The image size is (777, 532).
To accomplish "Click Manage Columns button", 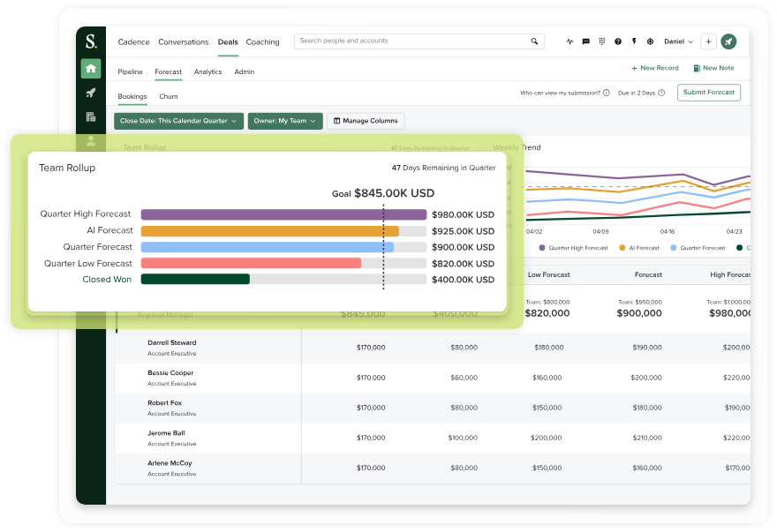I will 366,121.
